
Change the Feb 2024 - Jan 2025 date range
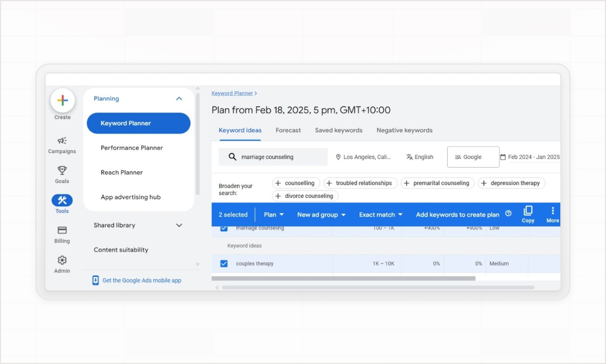[534, 157]
